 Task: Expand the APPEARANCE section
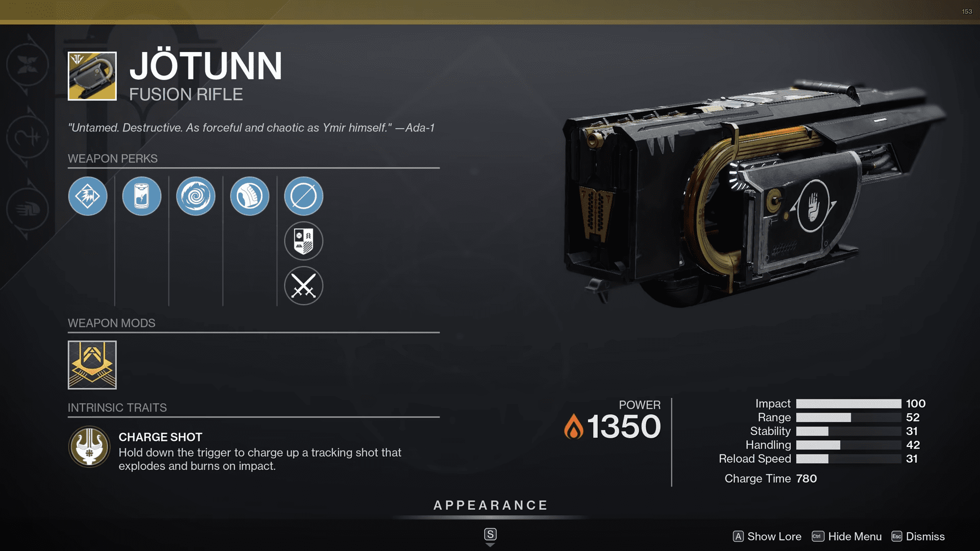click(x=490, y=505)
